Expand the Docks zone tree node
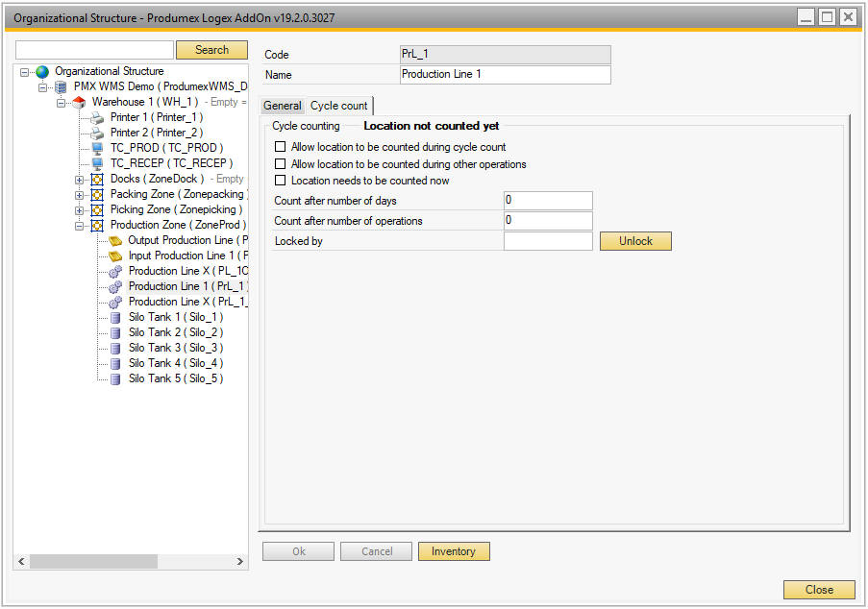868x609 pixels. point(79,179)
